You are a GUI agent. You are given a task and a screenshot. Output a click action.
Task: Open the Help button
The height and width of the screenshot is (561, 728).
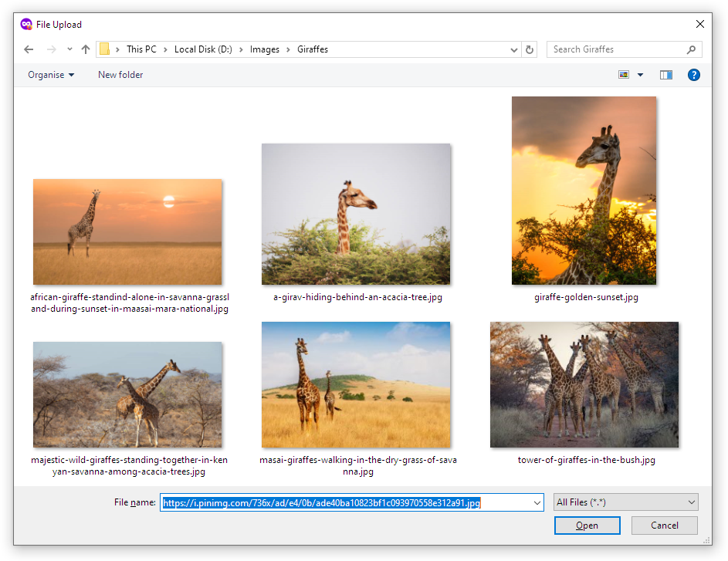pos(693,75)
